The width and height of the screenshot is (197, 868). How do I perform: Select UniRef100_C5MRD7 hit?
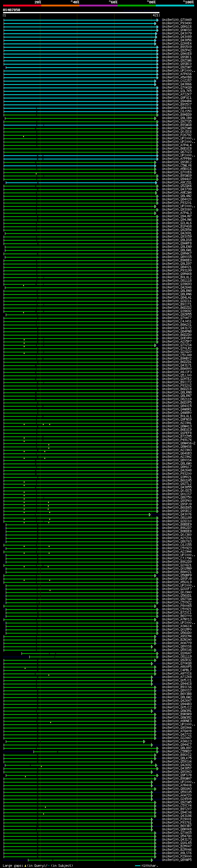tap(177, 751)
